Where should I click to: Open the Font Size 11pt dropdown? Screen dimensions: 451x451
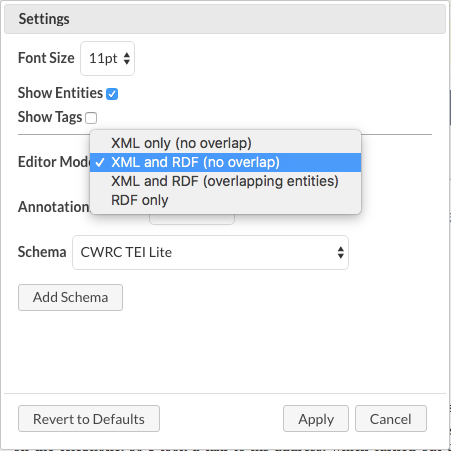[x=107, y=59]
